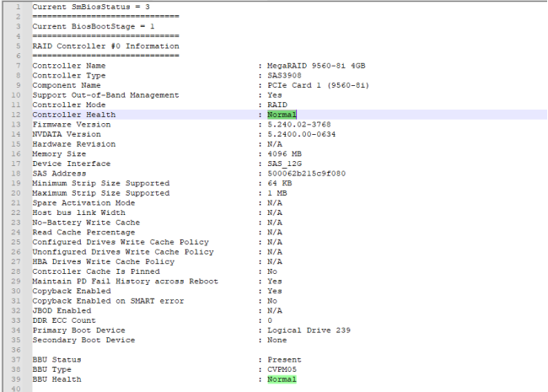Click the NVDATA version 5.2400.00-0634
Image resolution: width=548 pixels, height=392 pixels.
click(x=302, y=133)
